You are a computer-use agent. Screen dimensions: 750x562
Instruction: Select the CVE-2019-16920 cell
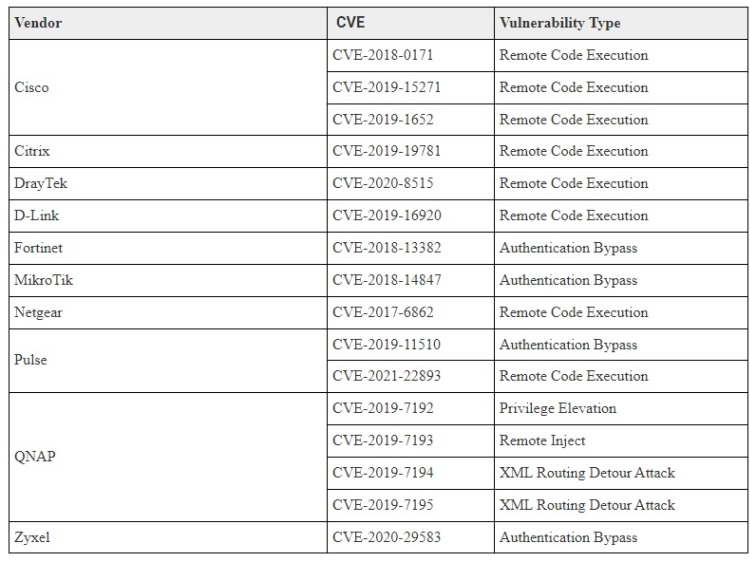click(x=386, y=215)
